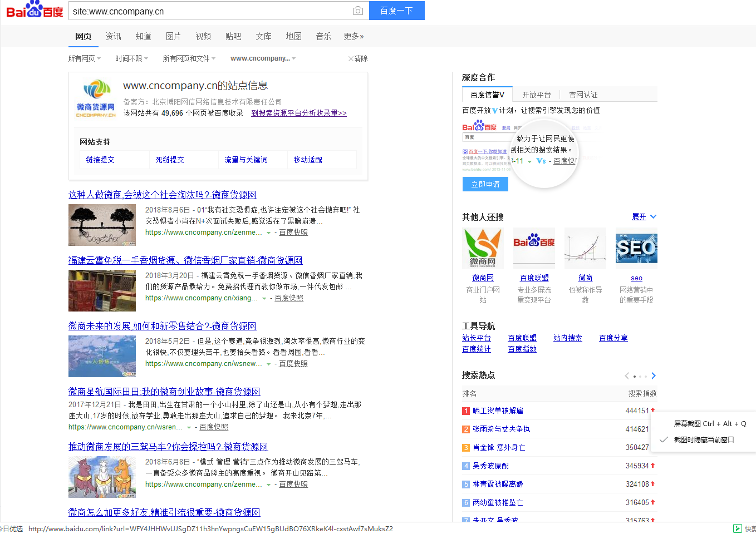Open the tree silhouette result thumbnail

click(102, 225)
